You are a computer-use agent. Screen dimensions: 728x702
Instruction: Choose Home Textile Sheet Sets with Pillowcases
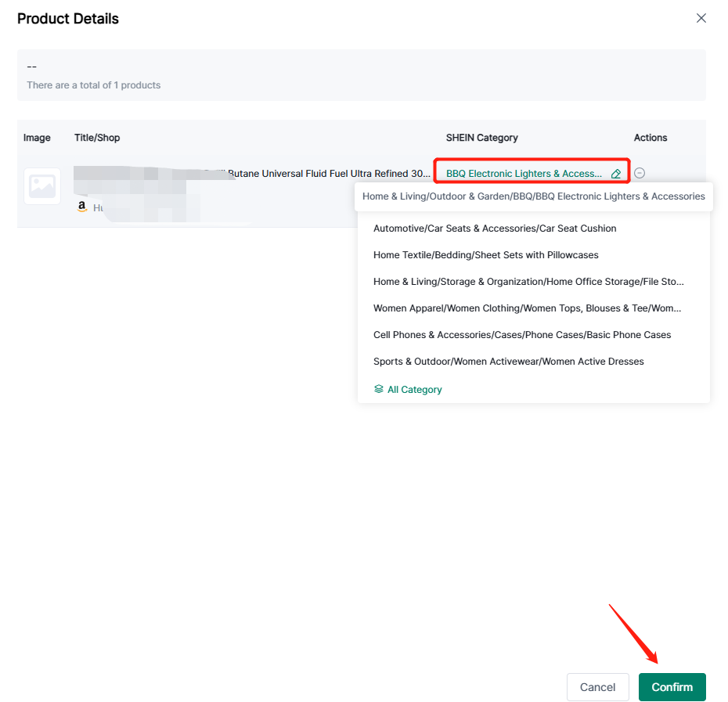pyautogui.click(x=485, y=255)
